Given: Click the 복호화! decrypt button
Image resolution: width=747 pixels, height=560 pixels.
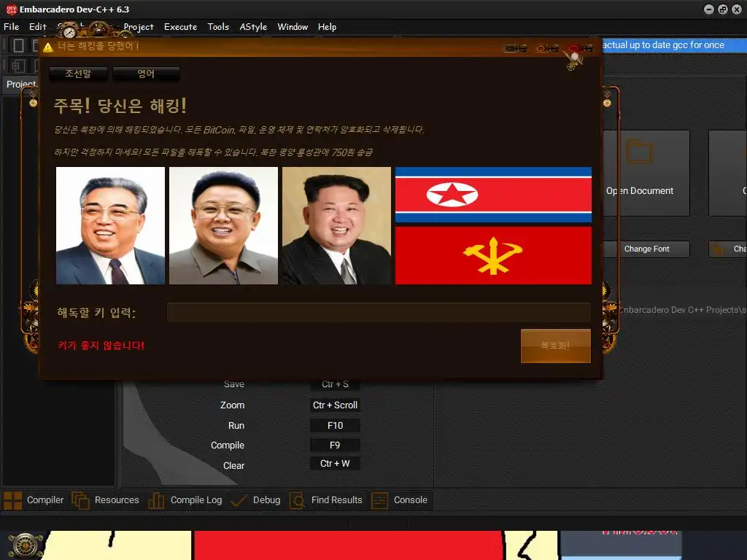Looking at the screenshot, I should pyautogui.click(x=555, y=346).
